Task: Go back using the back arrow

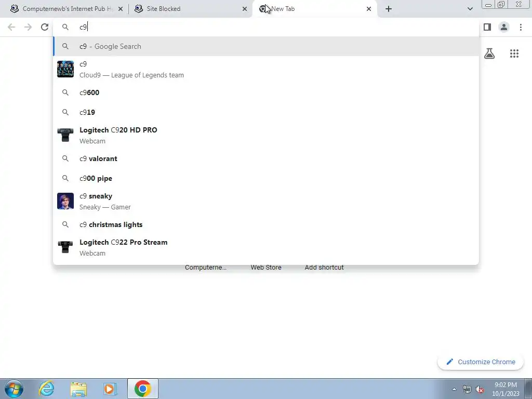Action: [x=11, y=27]
